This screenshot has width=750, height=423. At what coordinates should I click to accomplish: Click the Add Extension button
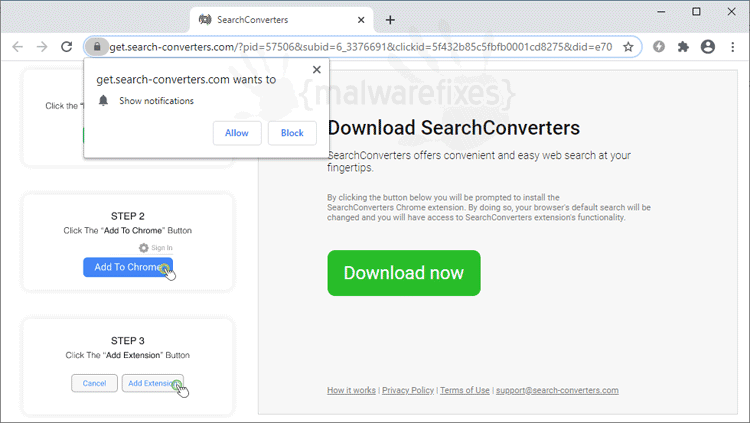pos(153,383)
